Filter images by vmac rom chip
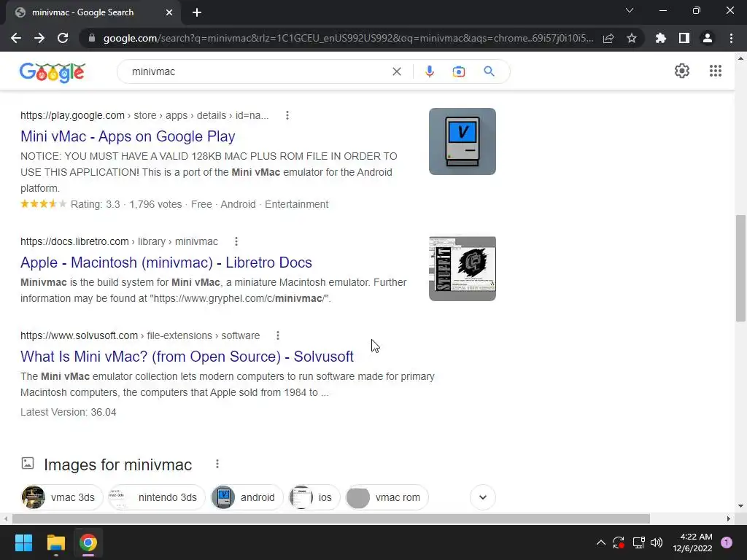The height and width of the screenshot is (560, 747). click(387, 497)
